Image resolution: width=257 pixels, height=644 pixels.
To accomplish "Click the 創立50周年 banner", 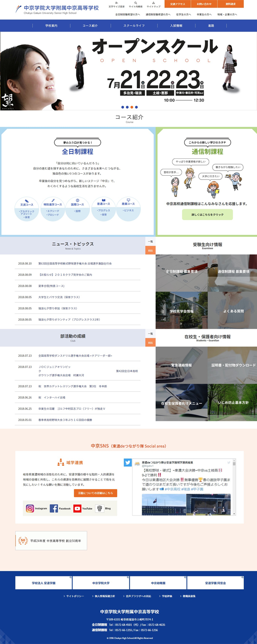I will click(x=51, y=541).
